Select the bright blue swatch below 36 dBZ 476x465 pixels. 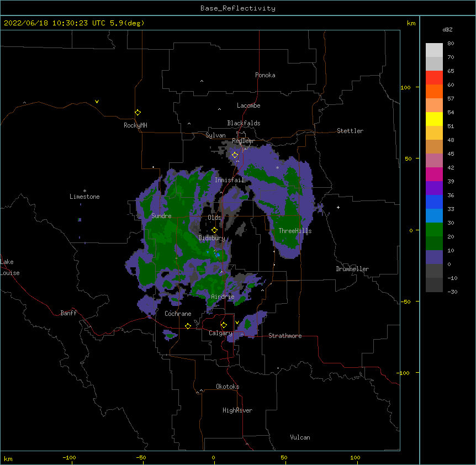pos(434,202)
